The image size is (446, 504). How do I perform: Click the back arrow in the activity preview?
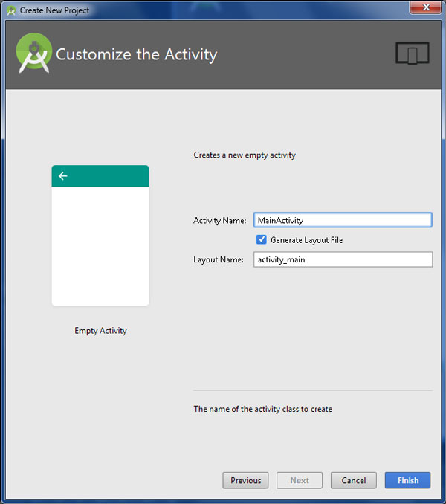tap(63, 176)
